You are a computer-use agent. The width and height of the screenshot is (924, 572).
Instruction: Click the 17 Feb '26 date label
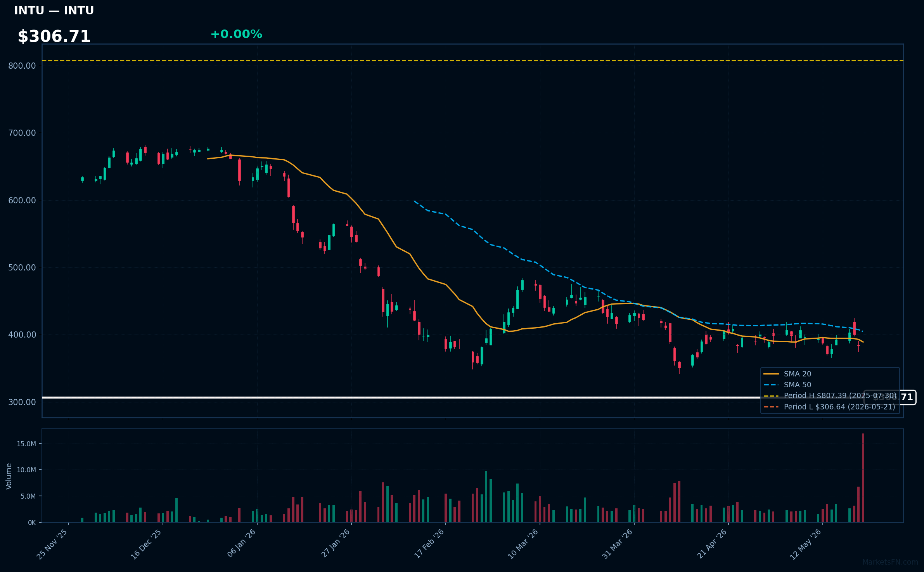click(x=429, y=544)
